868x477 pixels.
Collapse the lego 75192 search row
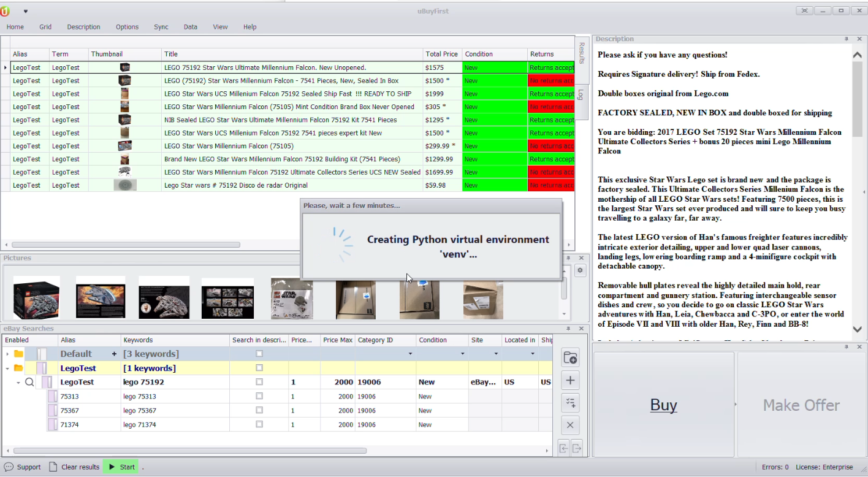pyautogui.click(x=18, y=382)
